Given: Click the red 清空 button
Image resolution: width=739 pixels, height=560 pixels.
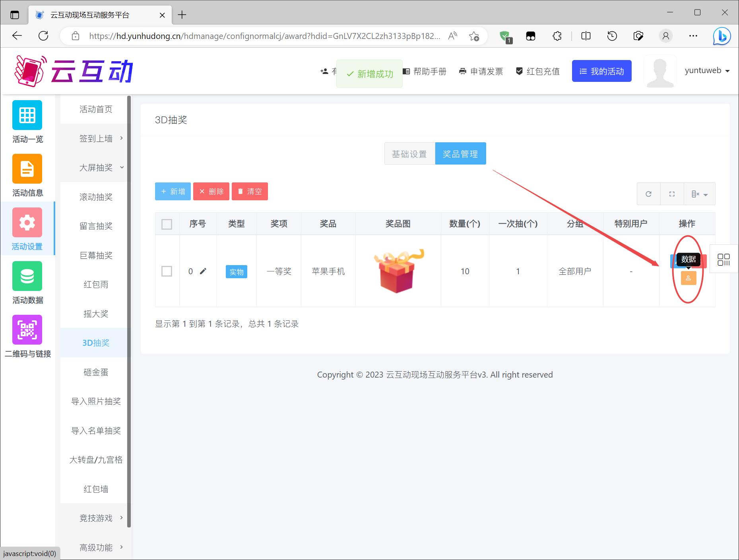Looking at the screenshot, I should 250,192.
